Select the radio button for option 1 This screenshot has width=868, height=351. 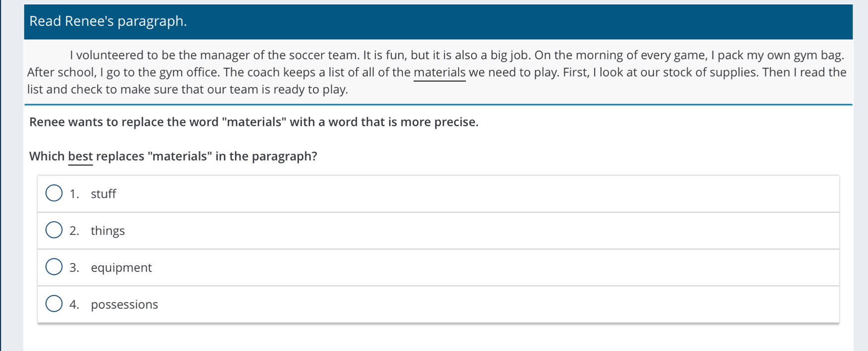pos(54,193)
